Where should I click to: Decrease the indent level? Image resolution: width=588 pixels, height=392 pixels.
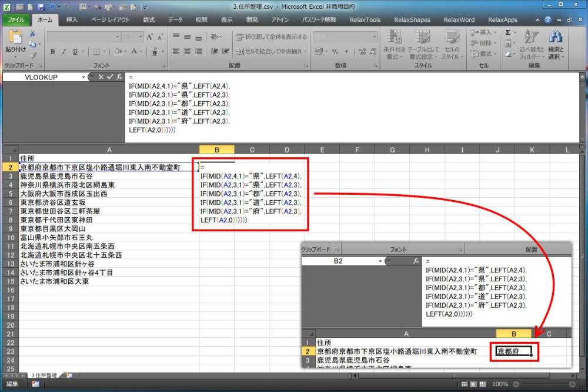click(x=214, y=51)
